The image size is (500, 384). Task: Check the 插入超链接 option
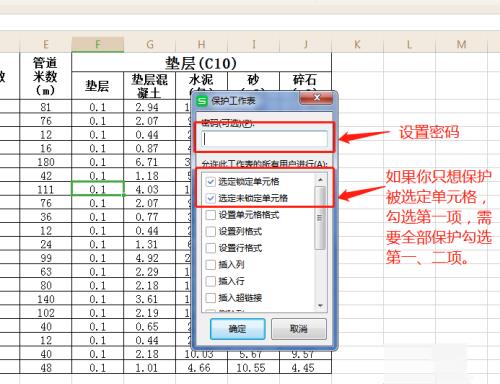click(x=211, y=298)
